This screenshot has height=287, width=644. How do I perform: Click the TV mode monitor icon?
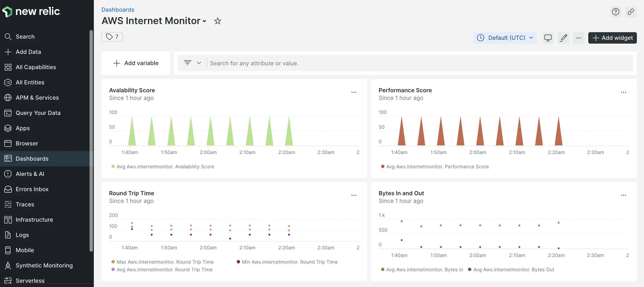[548, 38]
